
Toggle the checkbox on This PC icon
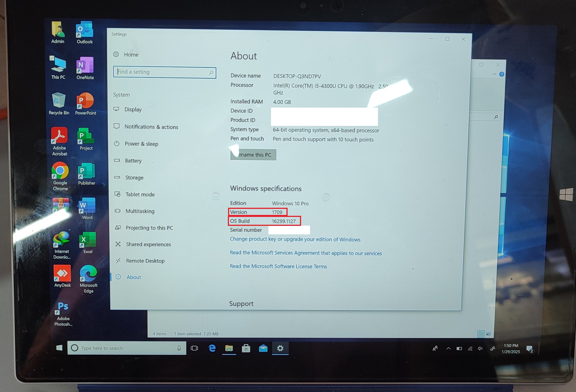click(52, 58)
